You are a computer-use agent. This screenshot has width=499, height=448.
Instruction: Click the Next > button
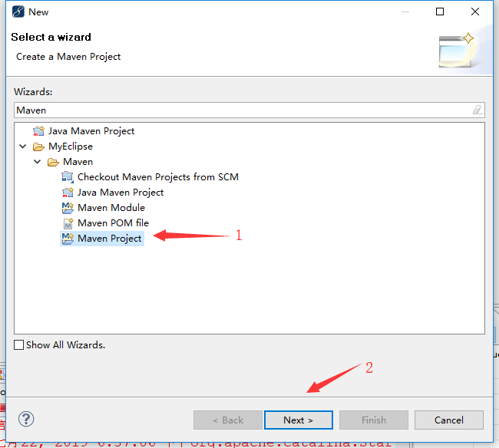click(299, 420)
